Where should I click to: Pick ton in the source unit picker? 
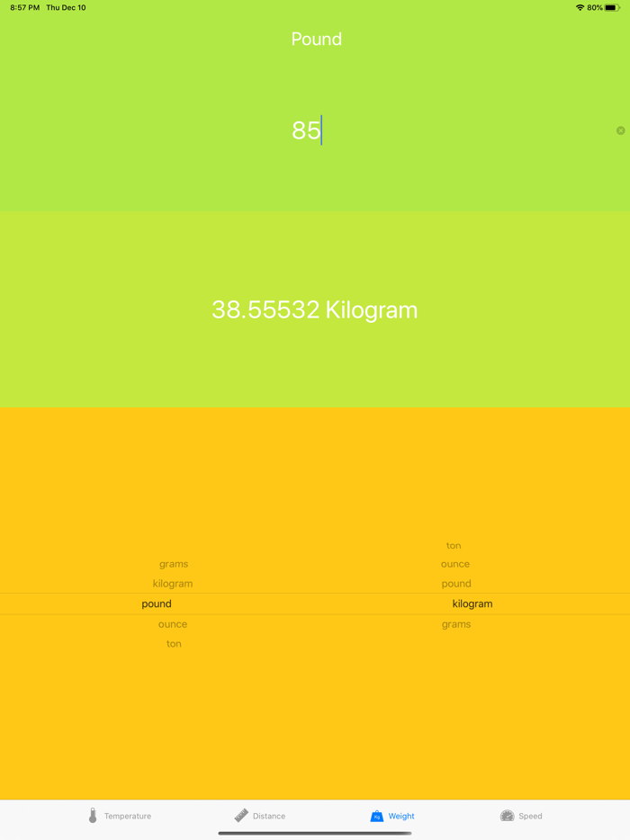(174, 643)
